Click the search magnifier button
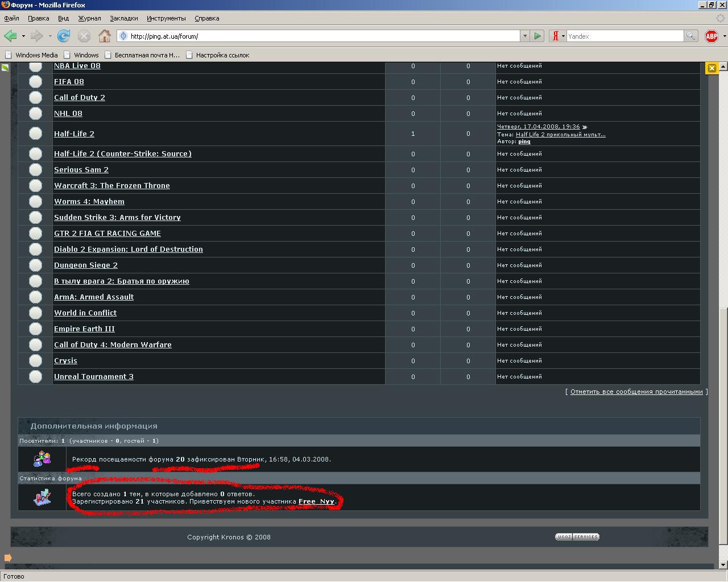Viewport: 728px width, 582px height. [x=690, y=36]
